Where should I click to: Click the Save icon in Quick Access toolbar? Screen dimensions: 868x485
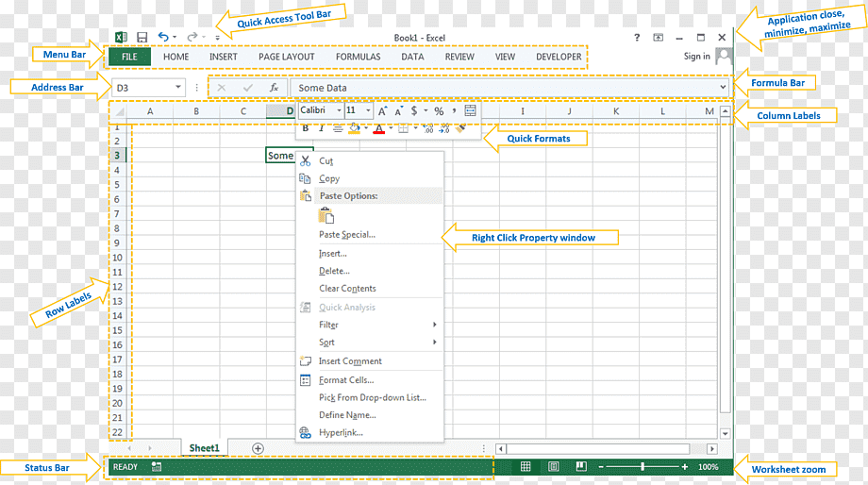[142, 37]
